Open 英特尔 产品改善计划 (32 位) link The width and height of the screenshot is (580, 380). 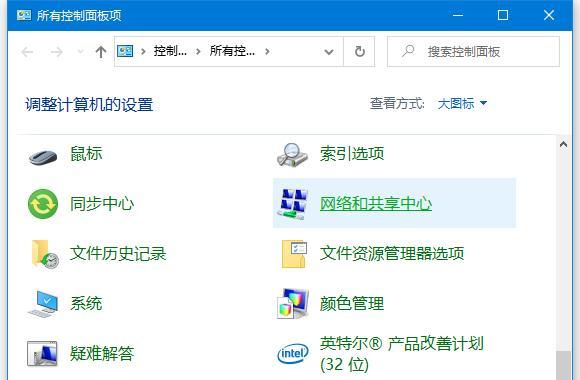[x=402, y=354]
